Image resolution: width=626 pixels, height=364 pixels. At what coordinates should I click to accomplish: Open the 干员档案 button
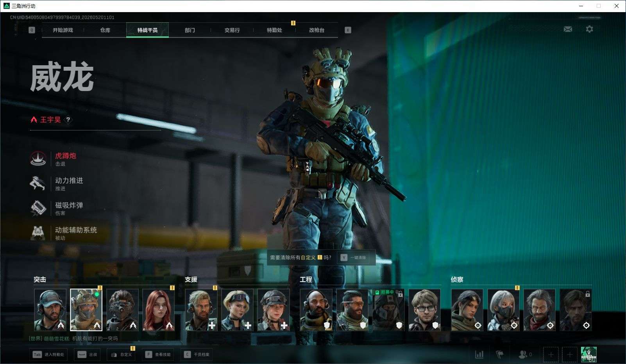coord(197,355)
